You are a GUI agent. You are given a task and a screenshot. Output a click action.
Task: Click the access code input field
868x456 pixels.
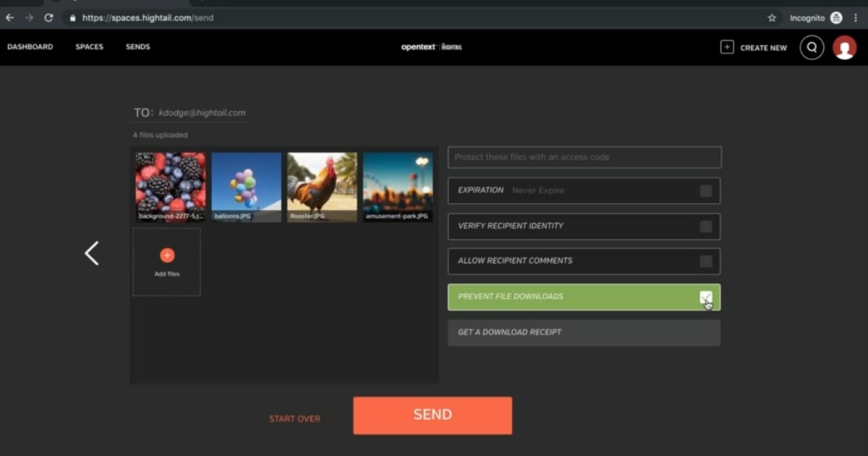[x=584, y=157]
